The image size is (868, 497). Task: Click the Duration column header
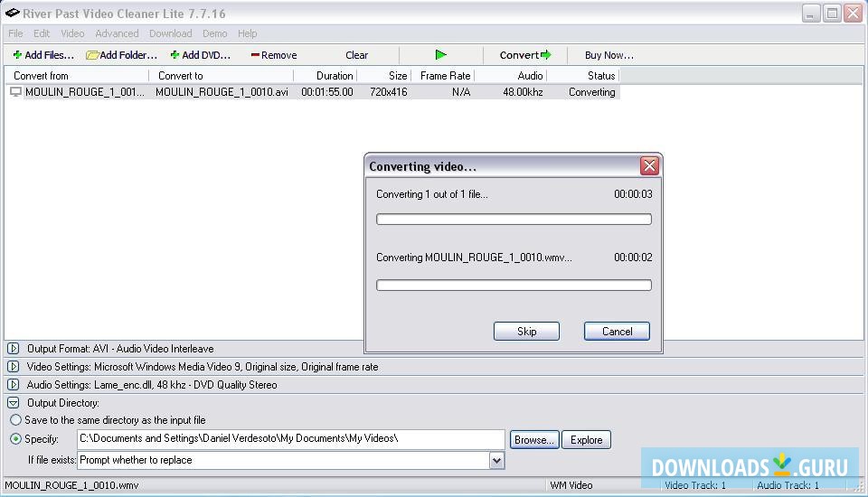click(325, 76)
